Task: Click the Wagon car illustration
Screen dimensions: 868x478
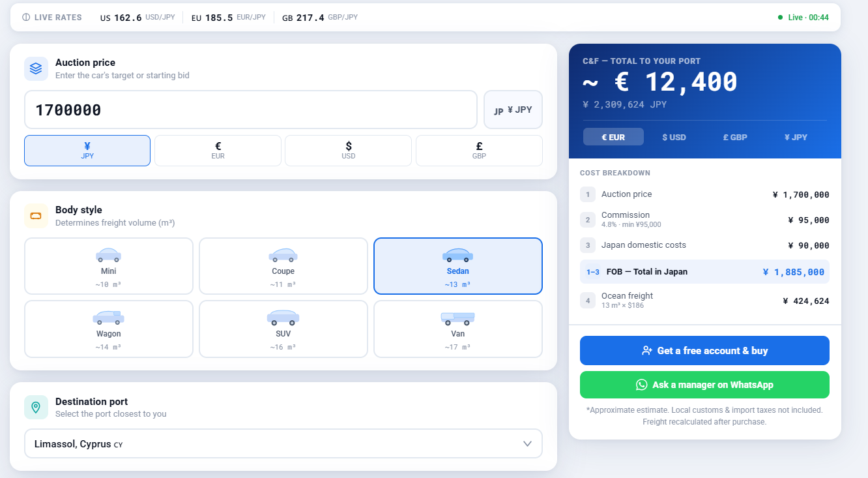Action: (x=109, y=318)
